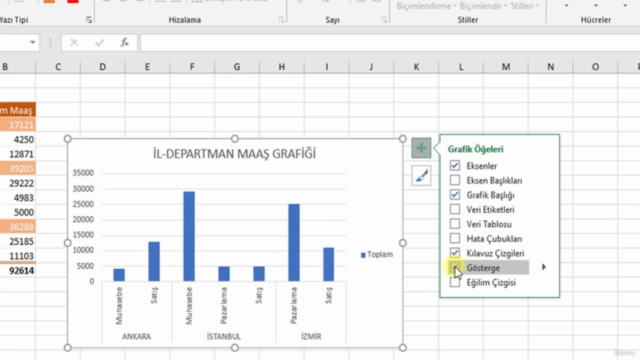Select the cell containing 17121
The height and width of the screenshot is (360, 640).
(18, 125)
